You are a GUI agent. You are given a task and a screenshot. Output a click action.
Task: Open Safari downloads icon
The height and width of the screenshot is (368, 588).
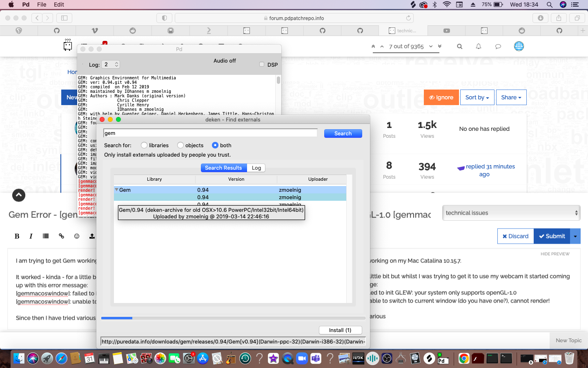pyautogui.click(x=540, y=18)
